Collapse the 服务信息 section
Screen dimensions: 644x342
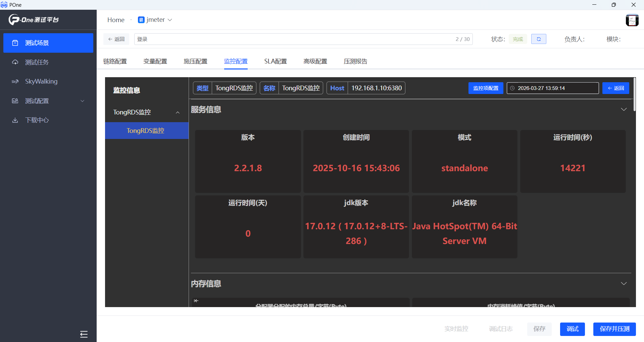(624, 109)
